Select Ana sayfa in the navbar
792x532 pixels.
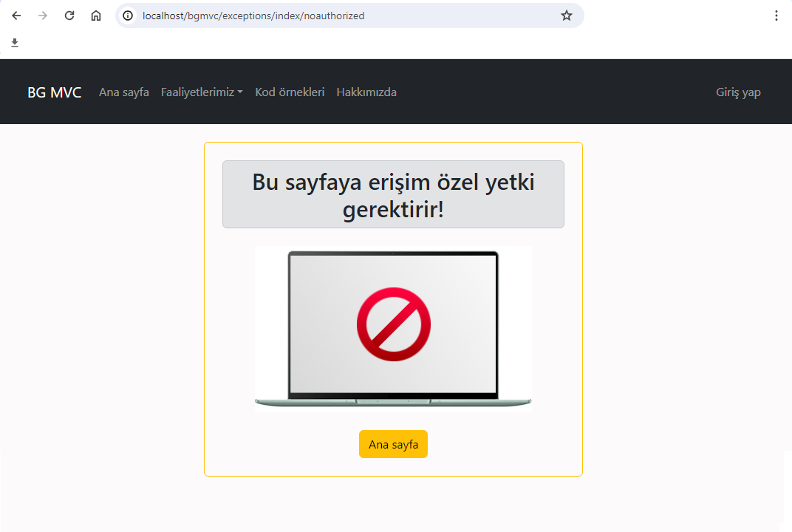point(124,92)
